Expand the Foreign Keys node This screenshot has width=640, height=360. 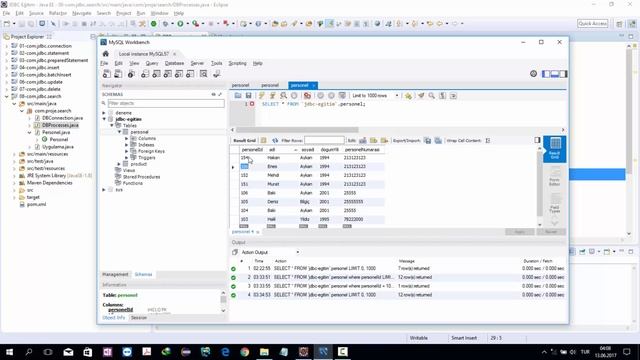(x=127, y=151)
